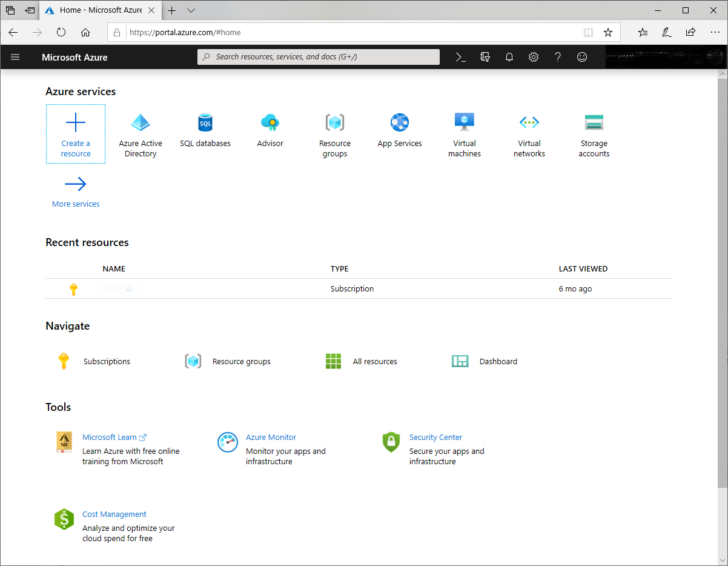Click the LAST VIEWED column header

pos(583,268)
